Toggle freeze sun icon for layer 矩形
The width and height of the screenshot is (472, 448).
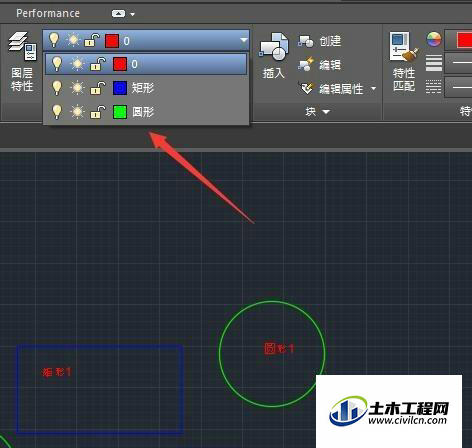[77, 88]
